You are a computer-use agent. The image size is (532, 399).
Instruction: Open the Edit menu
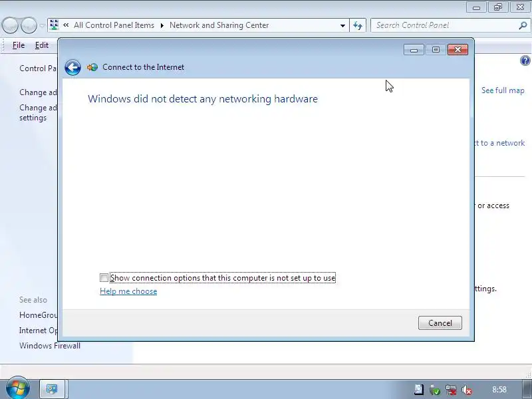point(42,45)
